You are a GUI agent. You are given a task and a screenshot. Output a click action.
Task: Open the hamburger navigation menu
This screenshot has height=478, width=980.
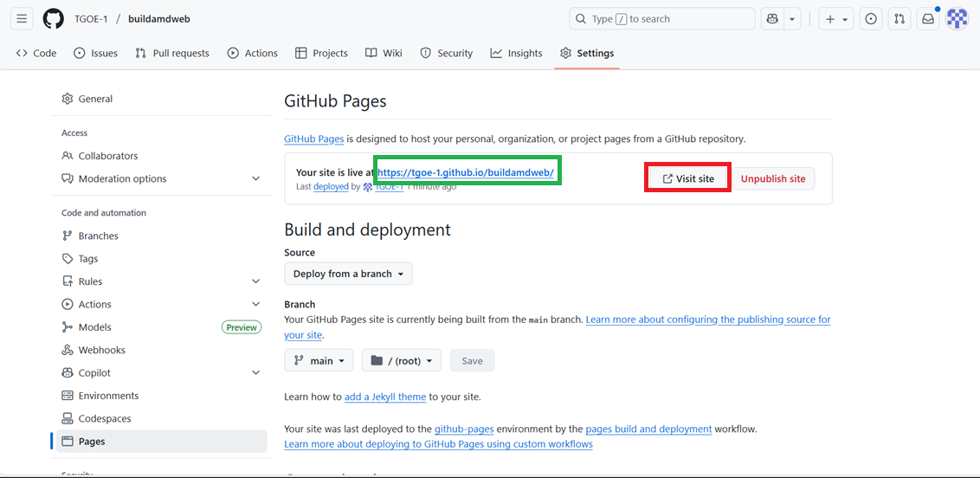(x=22, y=19)
